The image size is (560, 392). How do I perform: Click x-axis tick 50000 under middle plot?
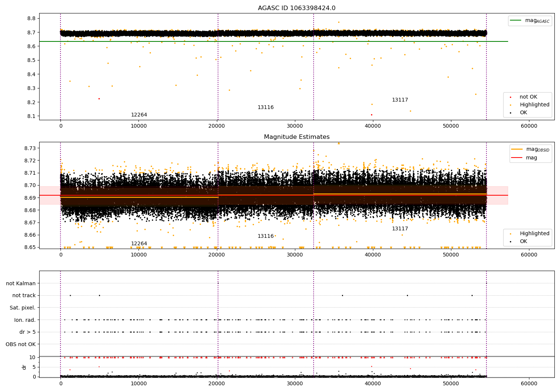pyautogui.click(x=451, y=255)
